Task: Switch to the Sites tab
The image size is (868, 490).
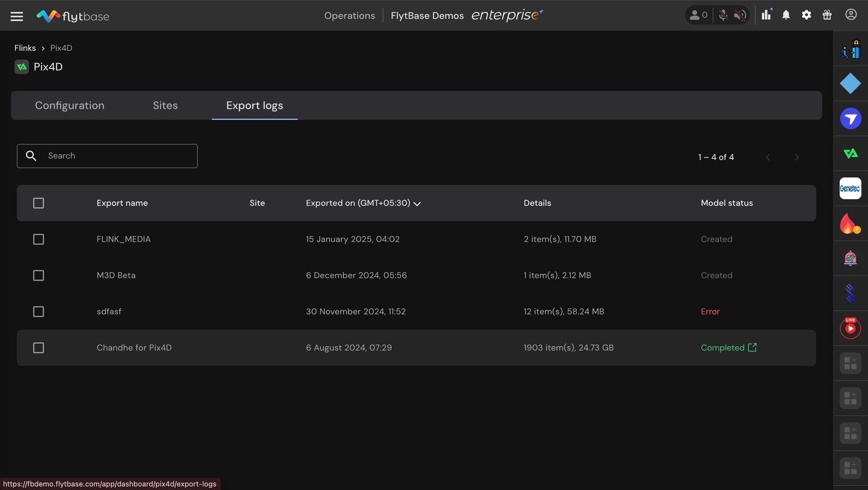Action: (165, 105)
